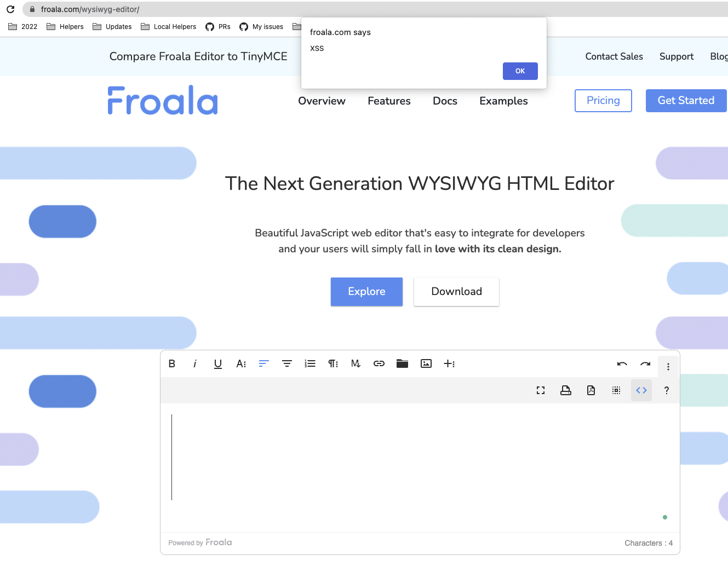Undo the last edit
This screenshot has height=572, width=728.
[622, 363]
